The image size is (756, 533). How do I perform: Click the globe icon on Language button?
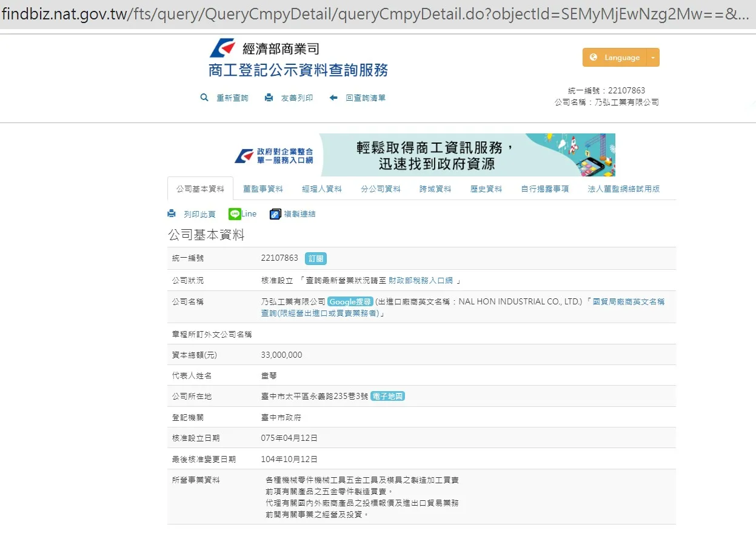[x=593, y=58]
